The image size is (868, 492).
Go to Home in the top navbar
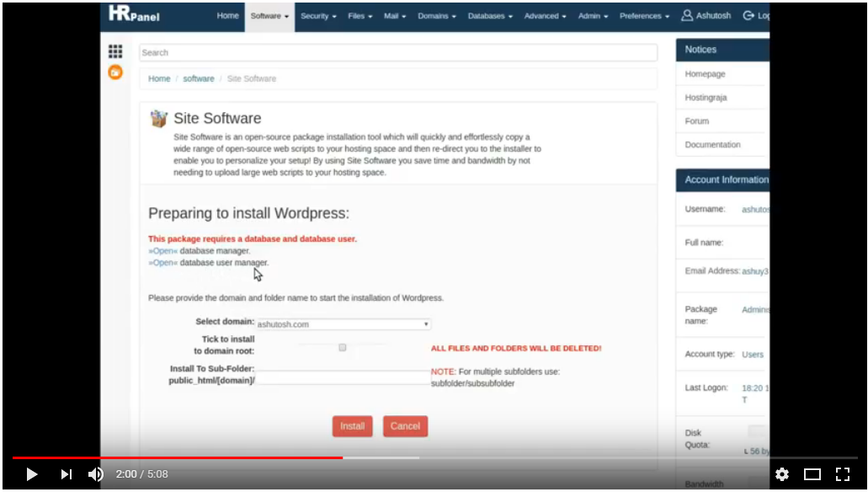click(x=227, y=15)
